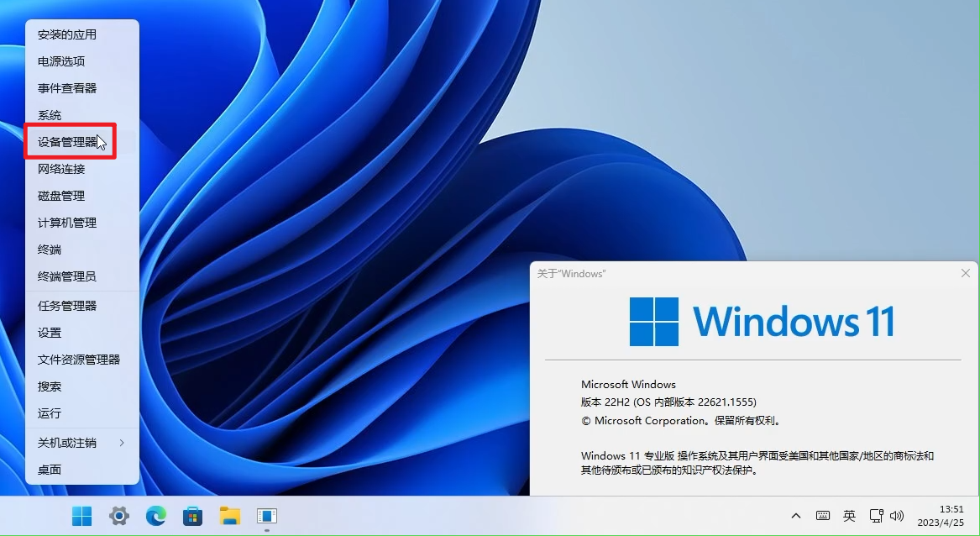Click the Windows 11 专业版 license paragraph
Image resolution: width=980 pixels, height=536 pixels.
(757, 463)
